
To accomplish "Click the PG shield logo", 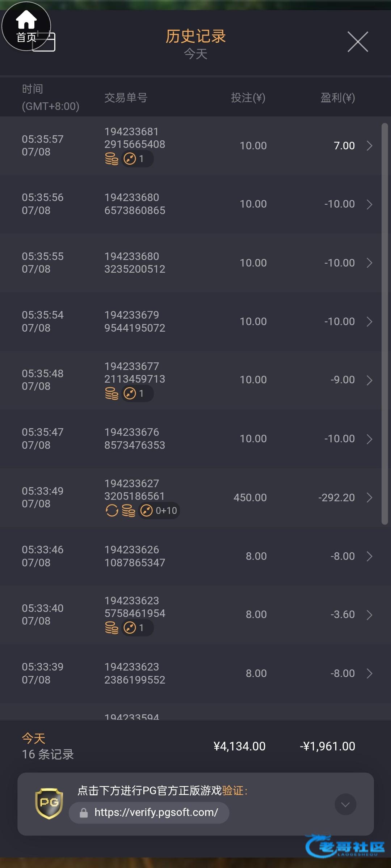I will click(x=49, y=803).
